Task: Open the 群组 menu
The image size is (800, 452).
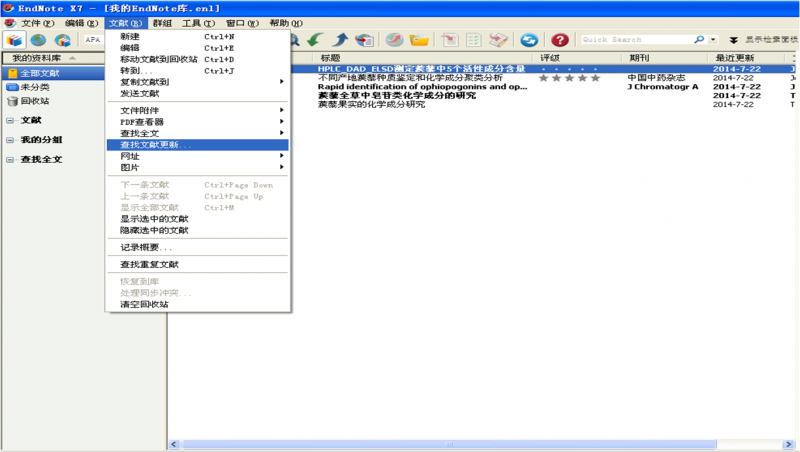Action: [162, 23]
